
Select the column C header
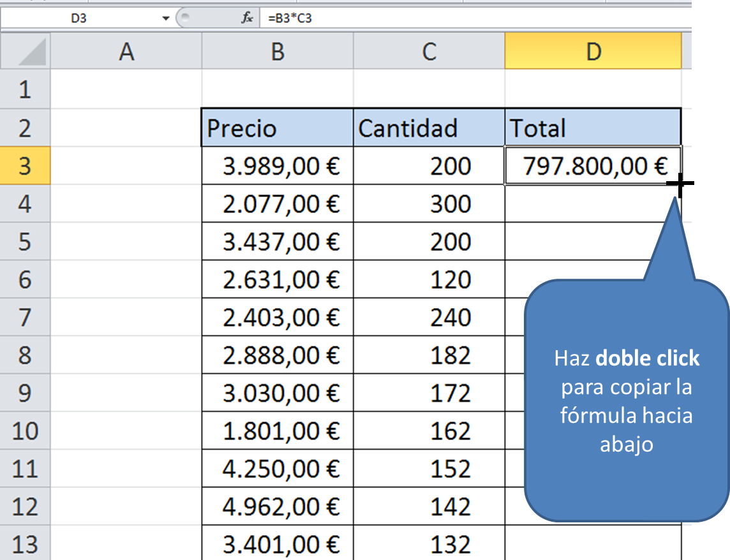(429, 52)
